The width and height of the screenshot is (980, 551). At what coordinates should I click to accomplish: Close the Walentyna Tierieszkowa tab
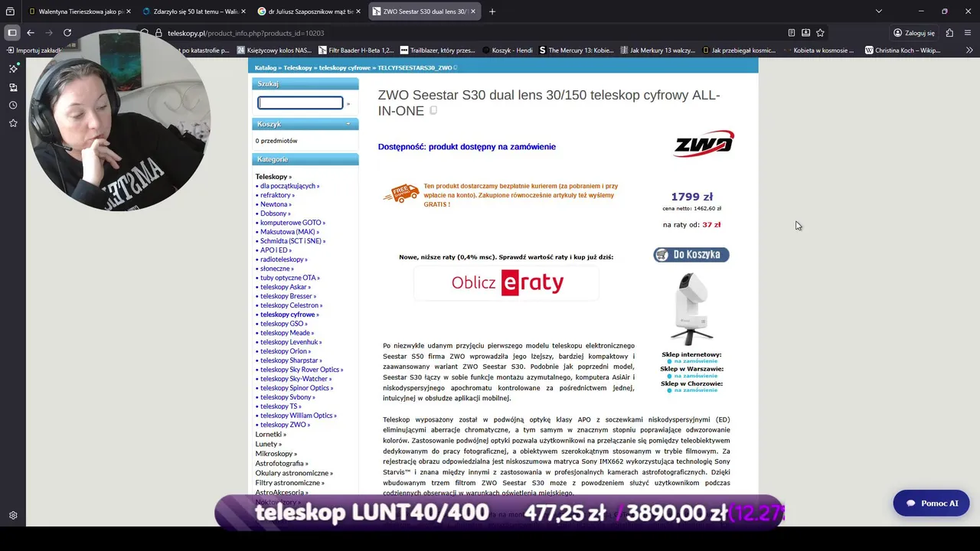coord(128,11)
